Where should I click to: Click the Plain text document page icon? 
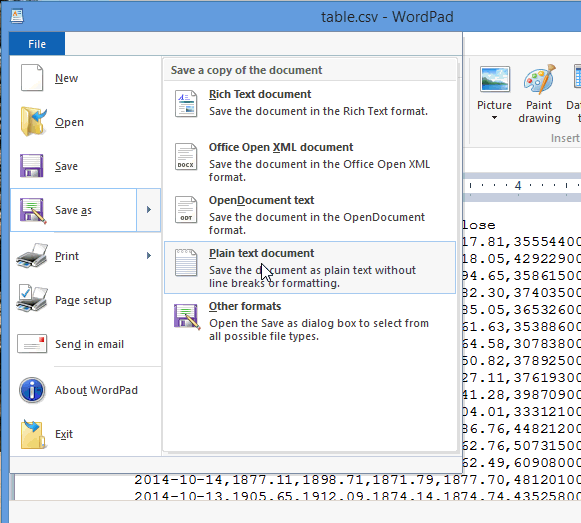186,263
